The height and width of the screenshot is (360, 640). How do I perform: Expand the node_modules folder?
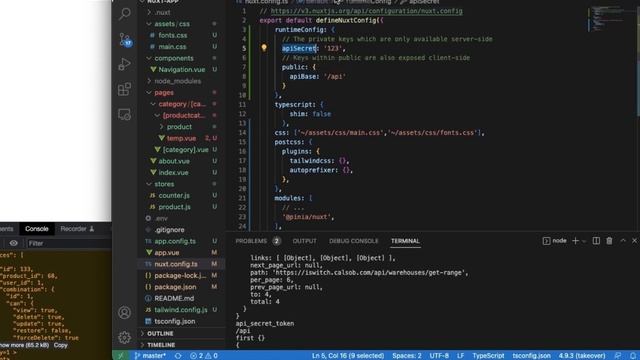pyautogui.click(x=177, y=81)
